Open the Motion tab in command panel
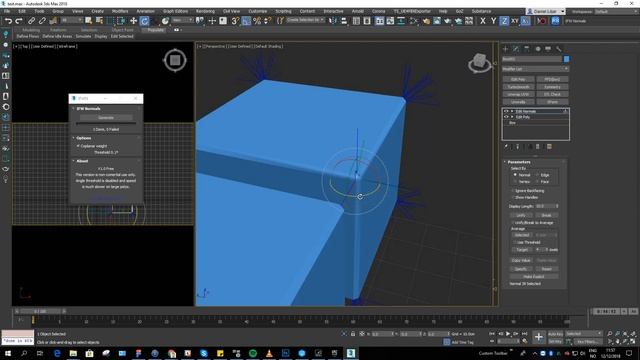The width and height of the screenshot is (640, 360). point(538,49)
